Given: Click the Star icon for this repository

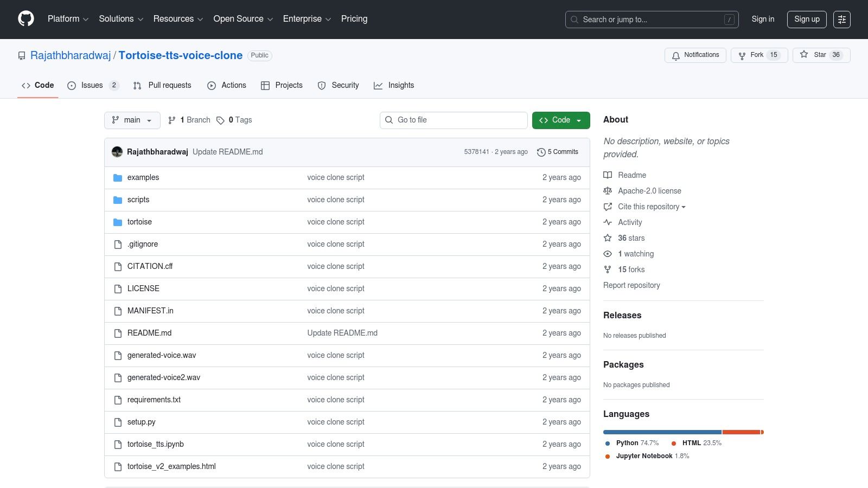Looking at the screenshot, I should click(804, 55).
